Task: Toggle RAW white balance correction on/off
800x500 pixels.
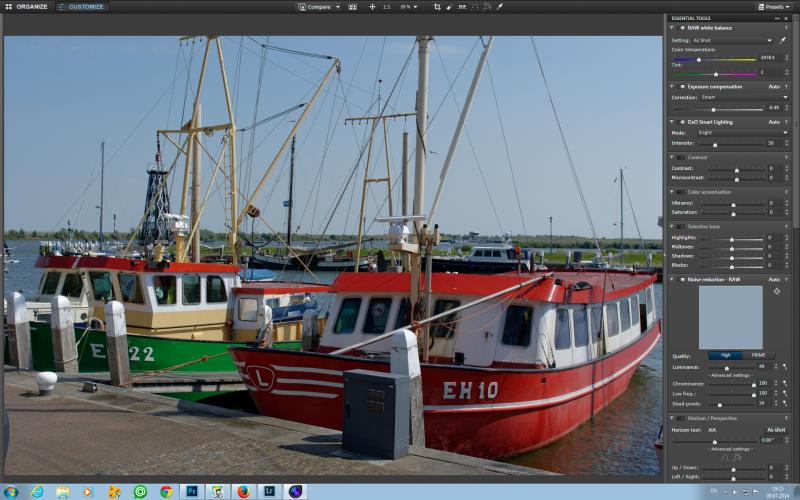Action: (682, 28)
